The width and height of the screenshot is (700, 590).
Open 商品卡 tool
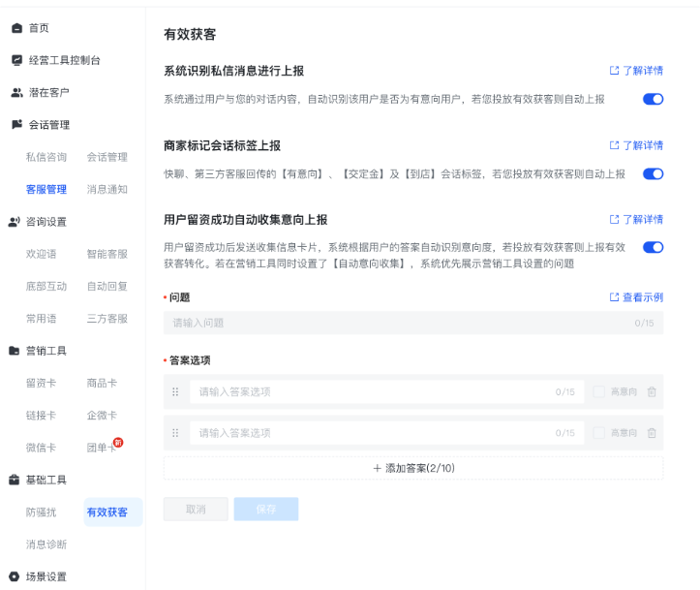click(x=102, y=383)
